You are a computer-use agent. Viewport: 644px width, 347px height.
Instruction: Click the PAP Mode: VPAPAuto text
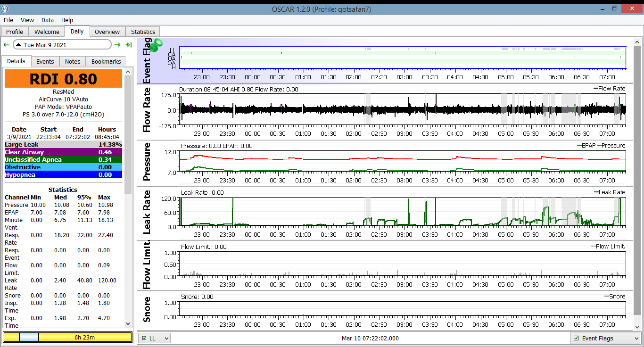[63, 107]
